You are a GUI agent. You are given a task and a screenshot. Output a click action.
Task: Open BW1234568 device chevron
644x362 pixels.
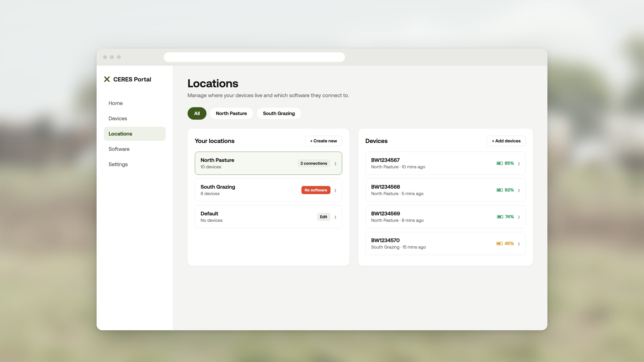pos(519,190)
